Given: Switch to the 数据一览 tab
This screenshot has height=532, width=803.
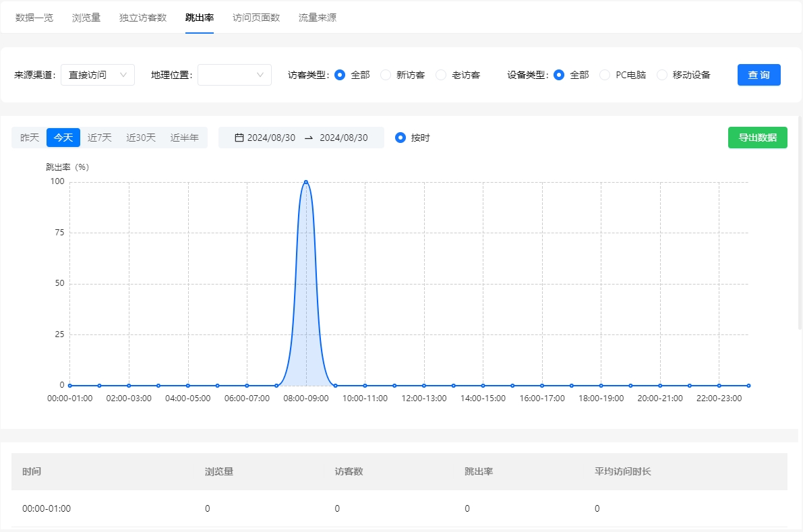Looking at the screenshot, I should 34,18.
